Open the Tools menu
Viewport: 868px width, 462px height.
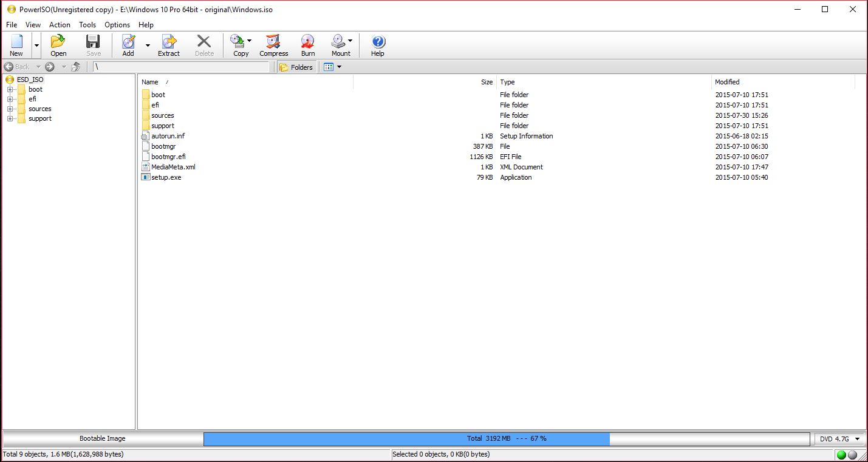point(87,25)
